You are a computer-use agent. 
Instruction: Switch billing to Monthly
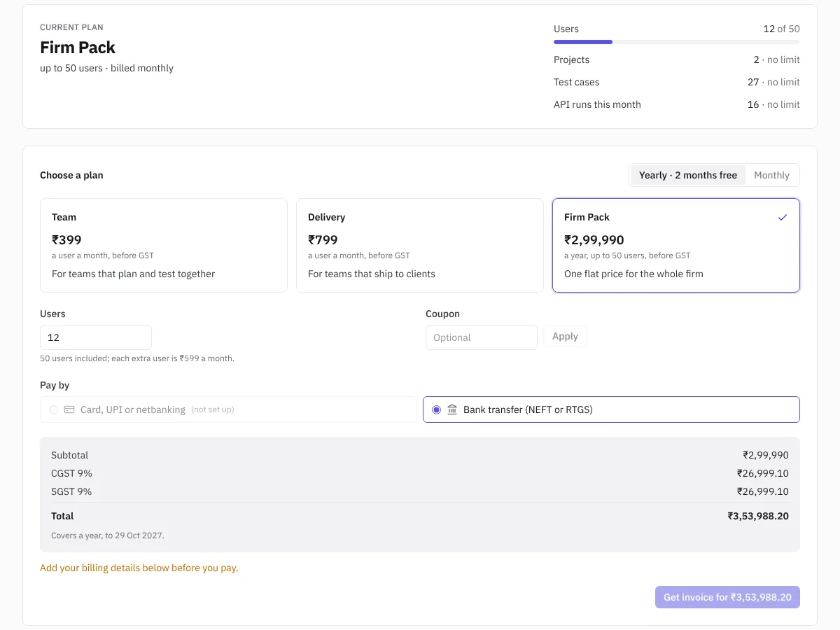coord(771,175)
